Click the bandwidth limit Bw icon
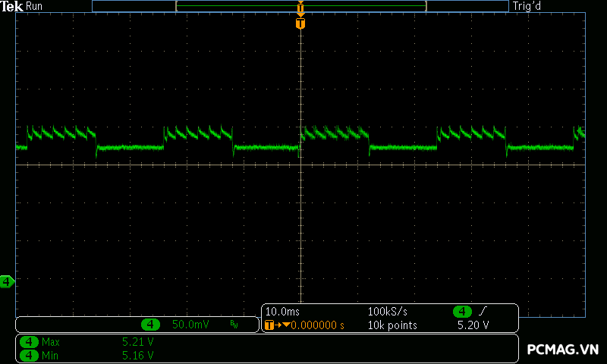Screen dimensions: 607x364 234,325
